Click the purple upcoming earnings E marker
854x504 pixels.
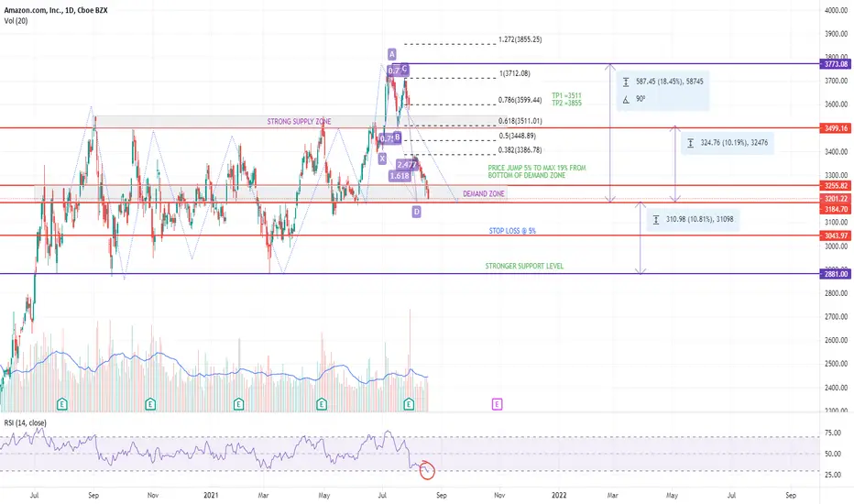coord(497,404)
